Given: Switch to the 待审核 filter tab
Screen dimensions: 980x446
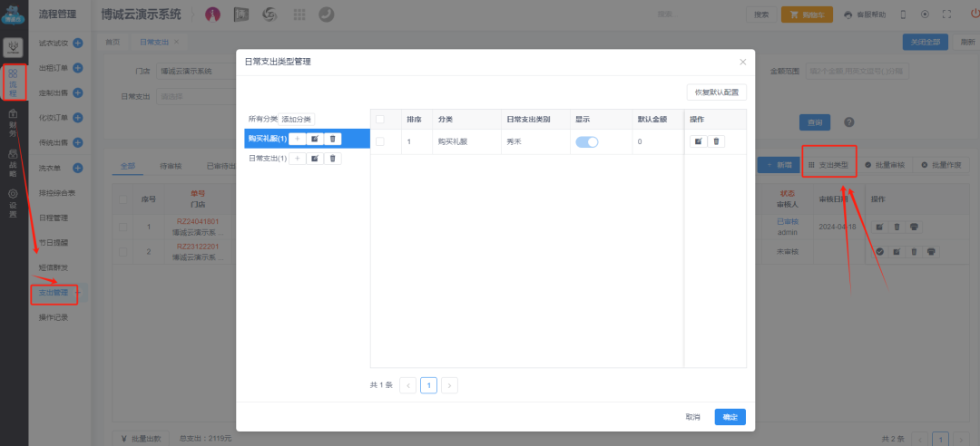Looking at the screenshot, I should tap(171, 166).
